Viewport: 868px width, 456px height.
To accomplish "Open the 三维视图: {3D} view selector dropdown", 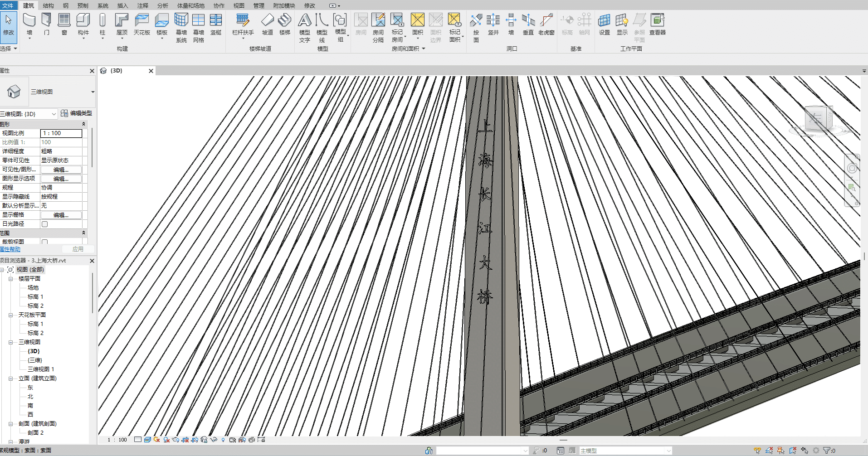I will tap(54, 114).
